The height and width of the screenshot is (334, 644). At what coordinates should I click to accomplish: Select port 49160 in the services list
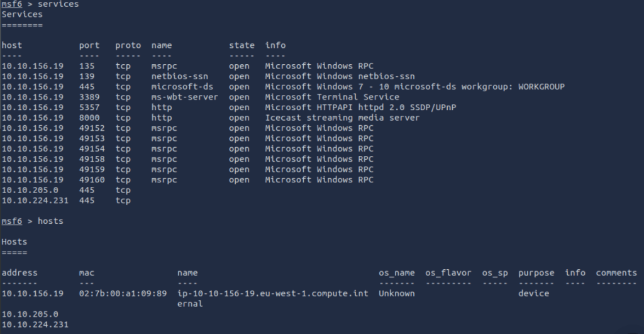coord(92,180)
